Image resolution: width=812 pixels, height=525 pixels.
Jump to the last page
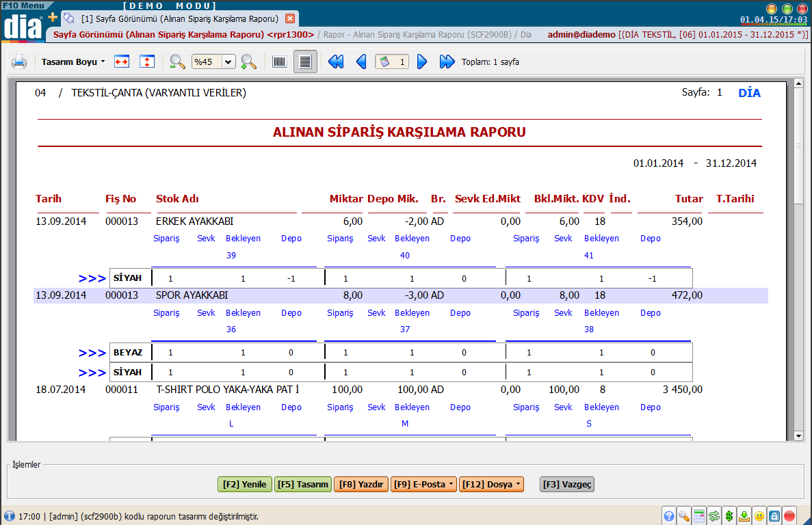point(447,62)
